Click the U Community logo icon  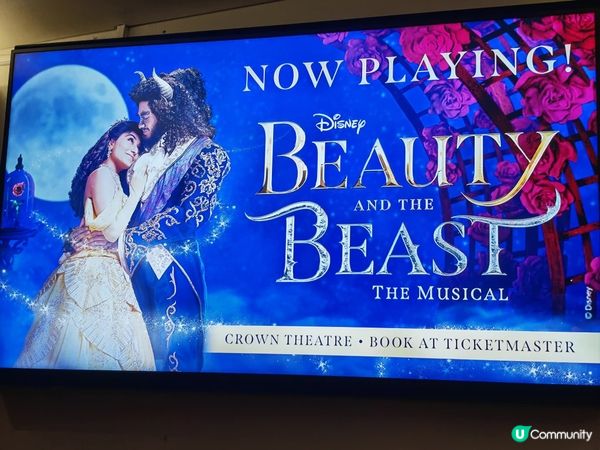(521, 434)
